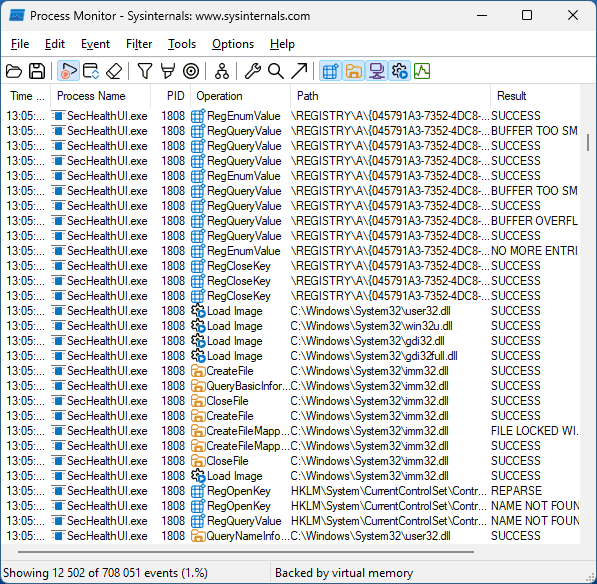
Task: Click the horizontal scrollbar thumb
Action: [x=246, y=552]
